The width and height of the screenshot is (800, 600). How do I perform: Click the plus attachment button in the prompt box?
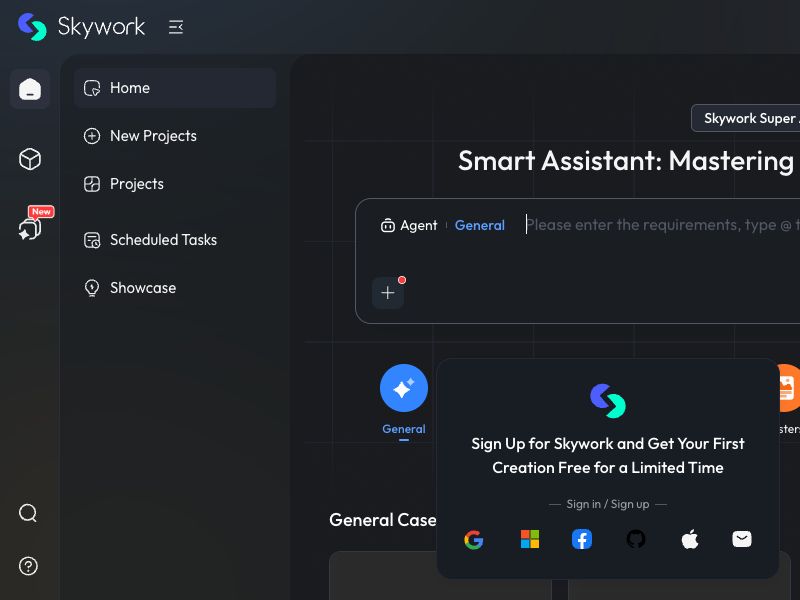(x=388, y=292)
